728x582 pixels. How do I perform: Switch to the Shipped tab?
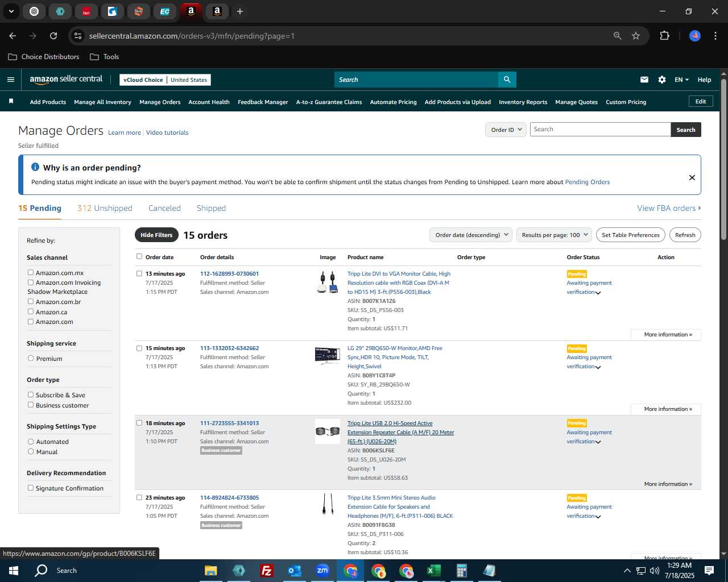coord(211,208)
